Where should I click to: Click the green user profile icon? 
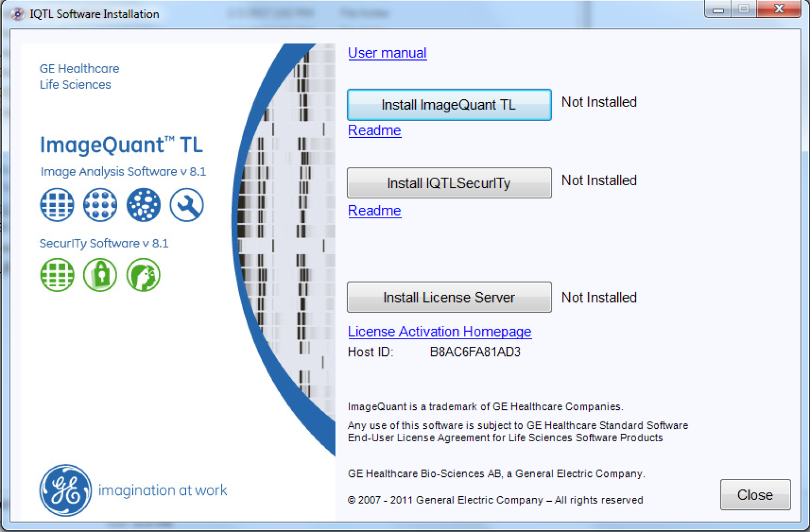pos(144,275)
